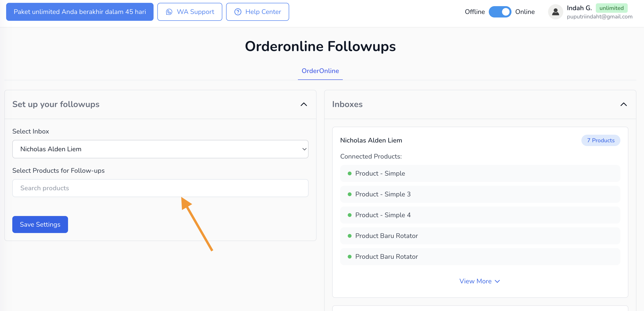Click green dot next to Product - Simple 4
This screenshot has width=644, height=311.
[x=349, y=215]
